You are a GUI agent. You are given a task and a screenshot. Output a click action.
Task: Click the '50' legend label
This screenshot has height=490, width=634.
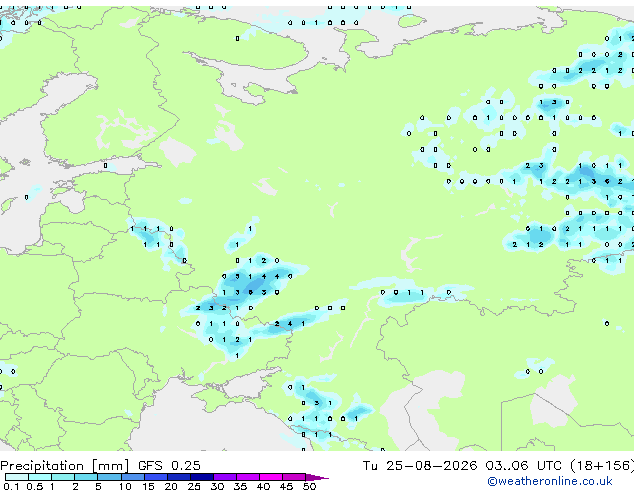tap(309, 486)
